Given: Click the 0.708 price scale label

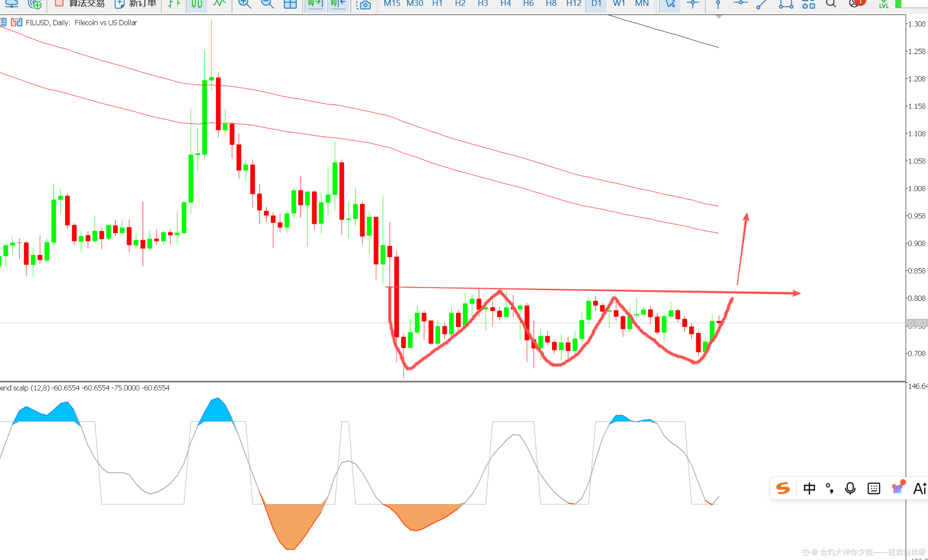Looking at the screenshot, I should tap(917, 354).
